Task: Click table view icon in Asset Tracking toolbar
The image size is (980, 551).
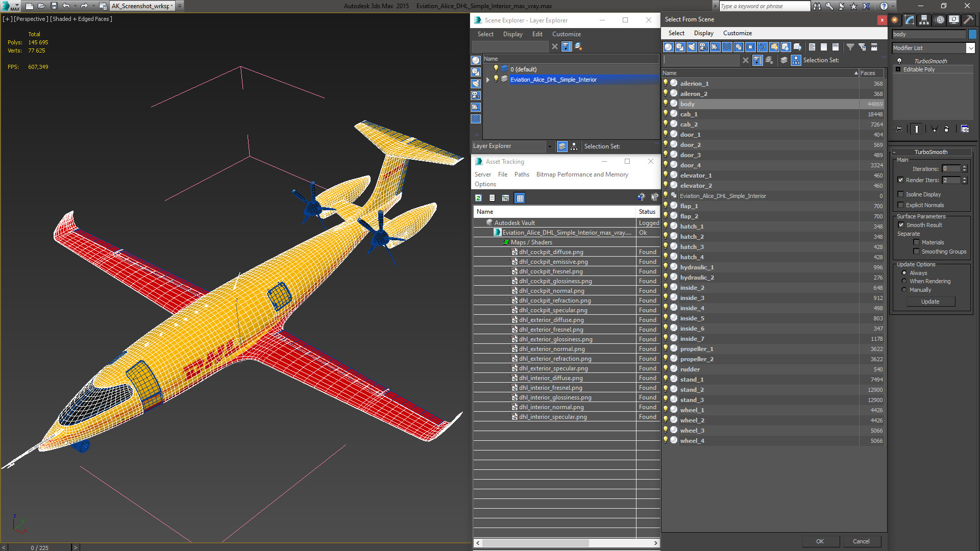Action: [x=520, y=198]
